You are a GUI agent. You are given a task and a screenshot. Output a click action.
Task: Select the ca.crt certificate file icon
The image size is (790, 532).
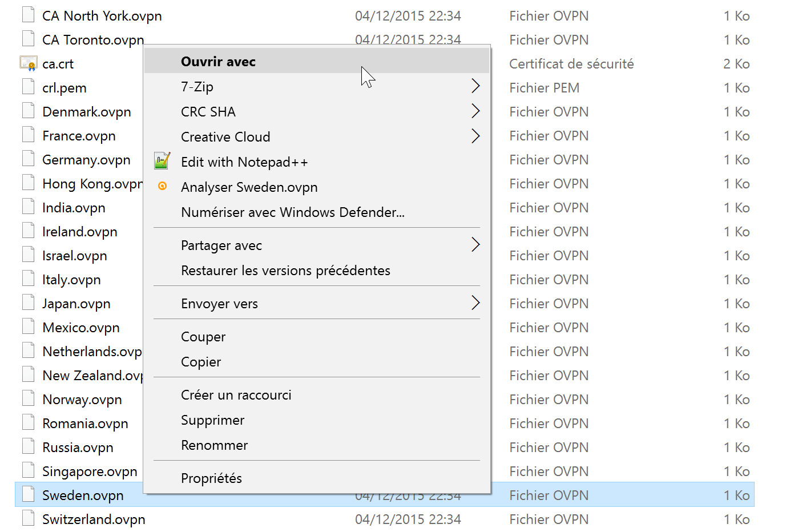point(29,63)
